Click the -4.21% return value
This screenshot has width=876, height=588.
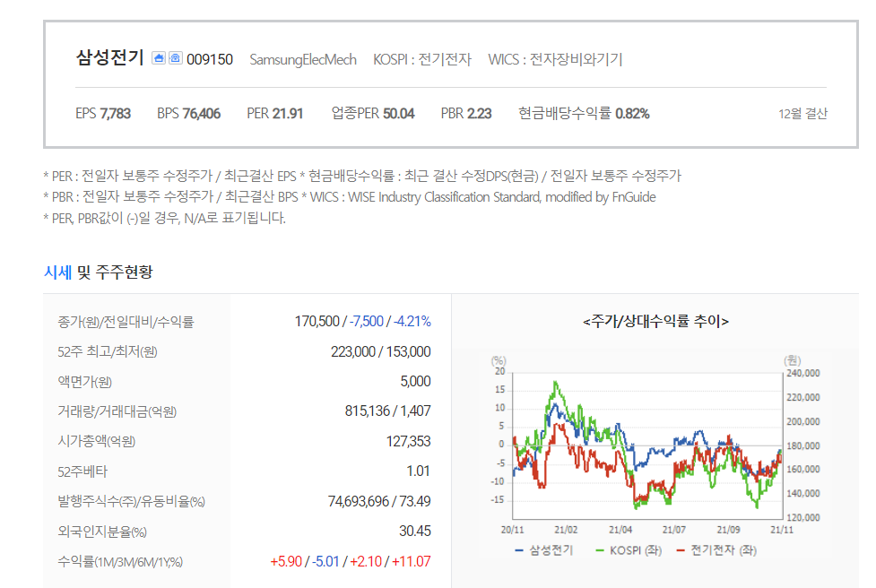(x=412, y=322)
